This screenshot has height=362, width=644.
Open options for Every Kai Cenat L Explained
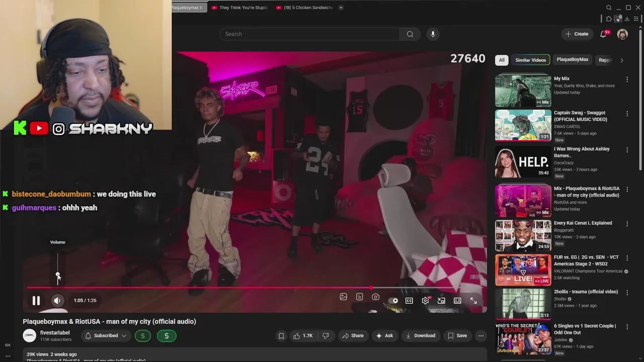click(627, 224)
